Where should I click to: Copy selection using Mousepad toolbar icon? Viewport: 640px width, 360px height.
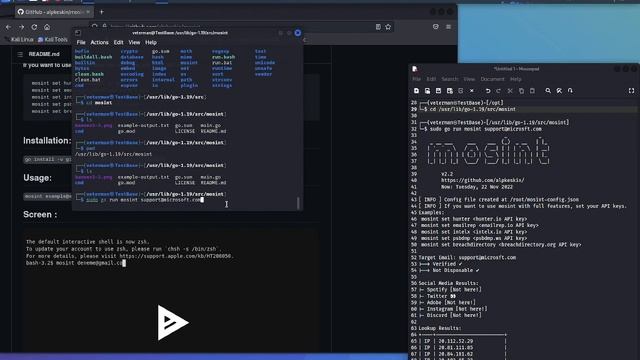(521, 91)
